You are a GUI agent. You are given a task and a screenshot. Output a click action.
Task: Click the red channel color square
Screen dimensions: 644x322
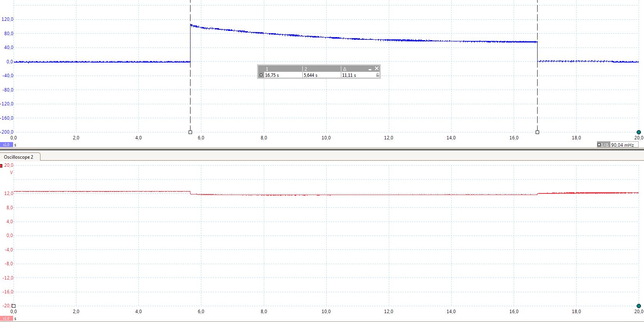(2, 166)
